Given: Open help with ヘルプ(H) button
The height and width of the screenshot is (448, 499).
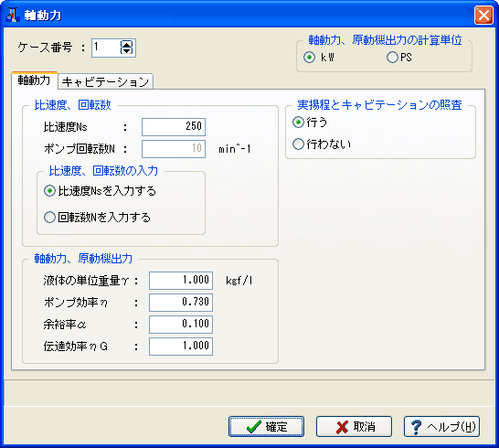Looking at the screenshot, I should click(x=441, y=426).
